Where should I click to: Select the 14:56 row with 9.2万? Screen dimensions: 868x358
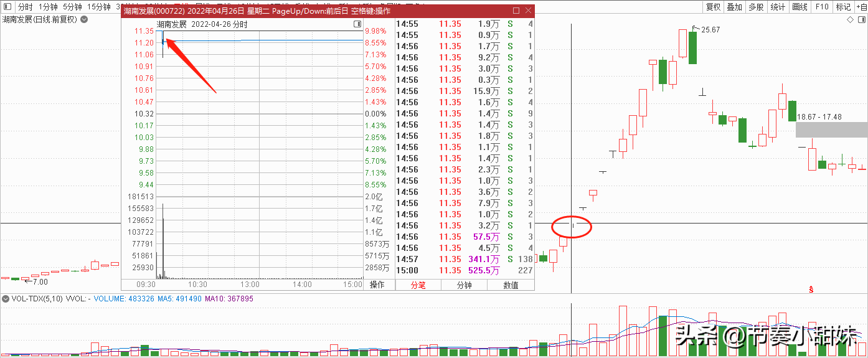coord(465,58)
